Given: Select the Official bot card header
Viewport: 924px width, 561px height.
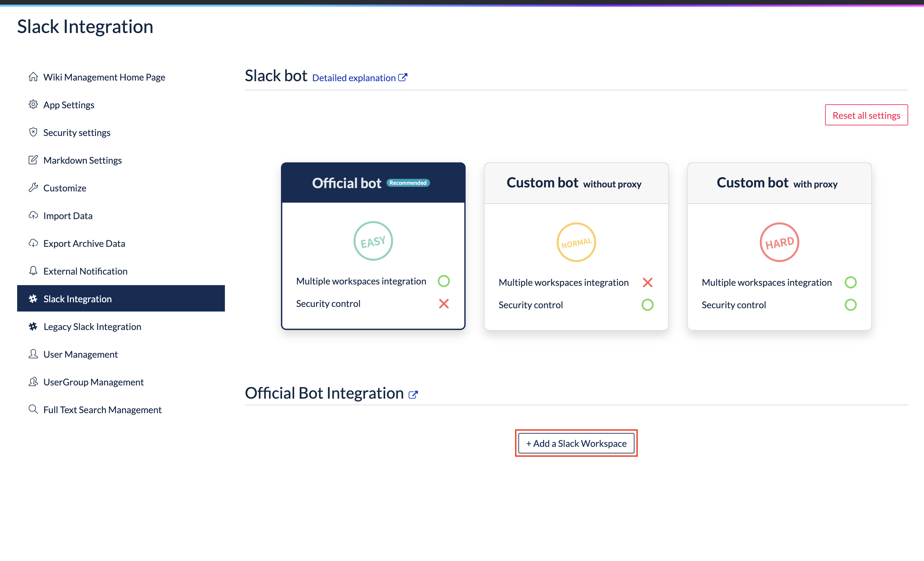Looking at the screenshot, I should (373, 183).
